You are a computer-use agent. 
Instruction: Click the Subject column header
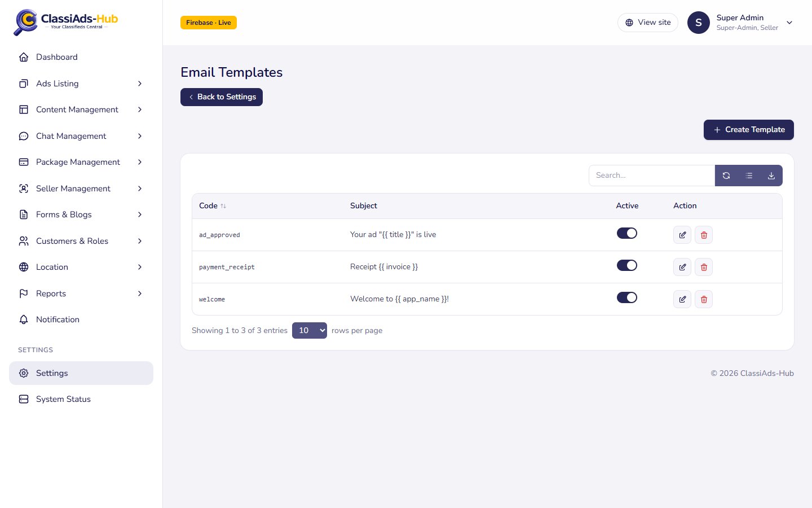(364, 206)
